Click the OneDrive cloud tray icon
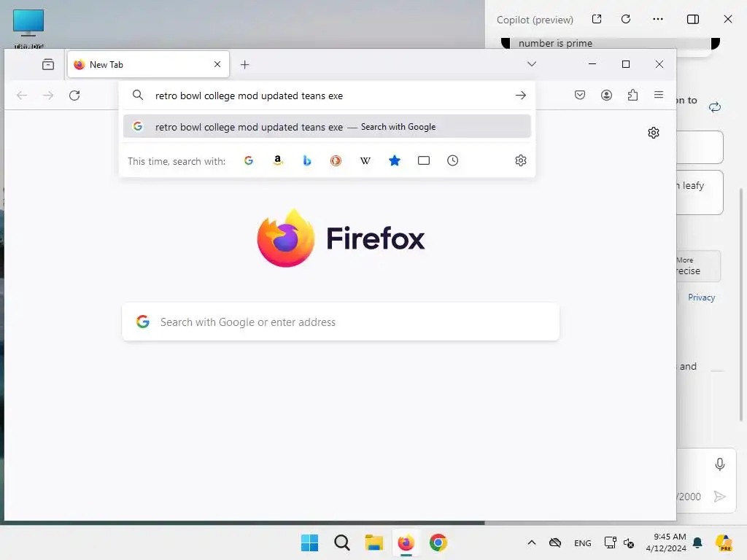 (555, 542)
